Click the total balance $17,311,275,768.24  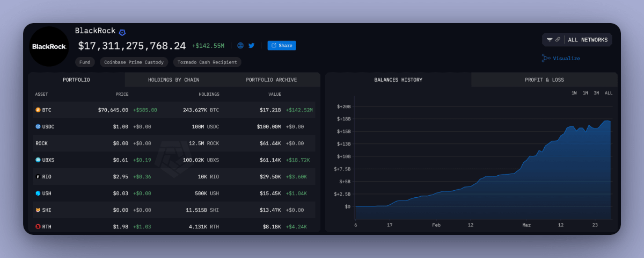[x=132, y=46]
